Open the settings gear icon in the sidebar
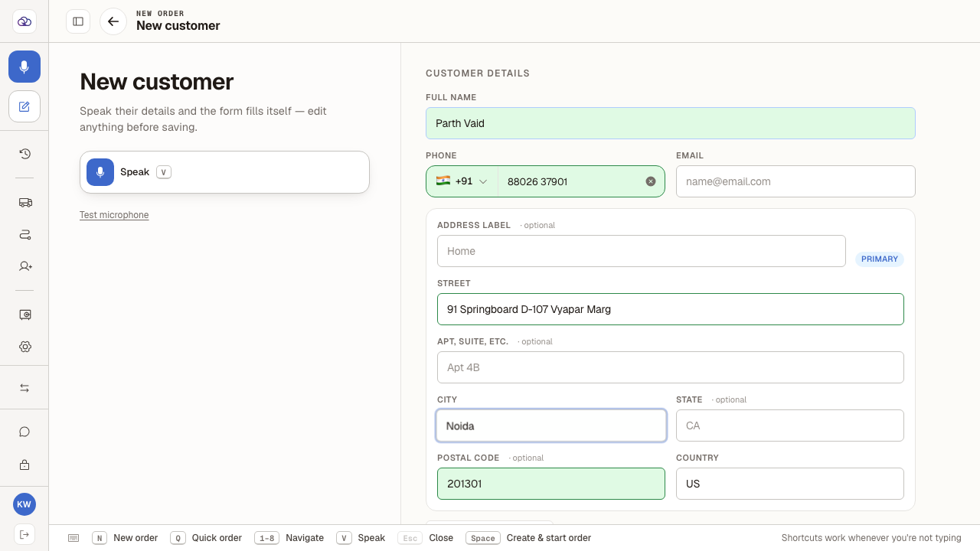The width and height of the screenshot is (980, 551). tap(24, 347)
